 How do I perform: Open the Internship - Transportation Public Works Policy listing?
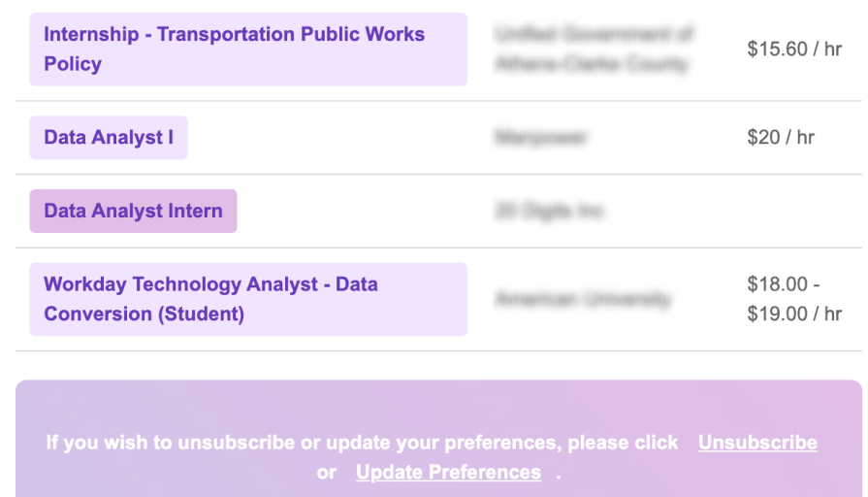point(248,50)
